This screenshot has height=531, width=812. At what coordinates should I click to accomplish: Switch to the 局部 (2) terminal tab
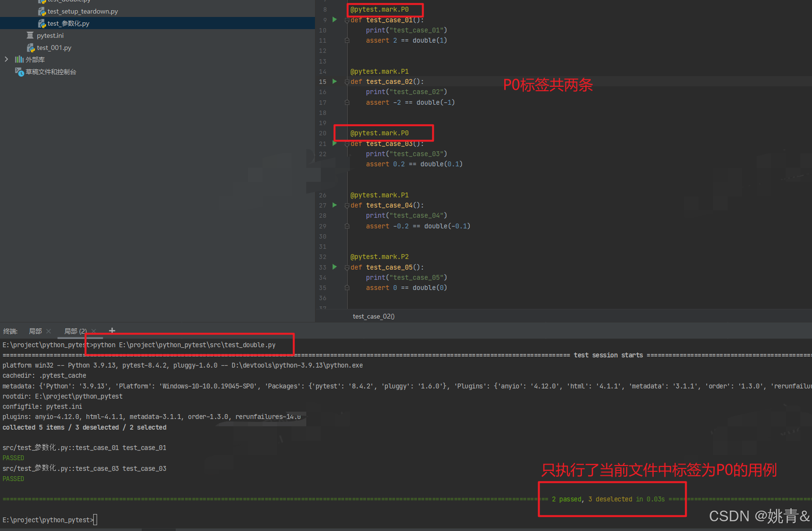(76, 331)
